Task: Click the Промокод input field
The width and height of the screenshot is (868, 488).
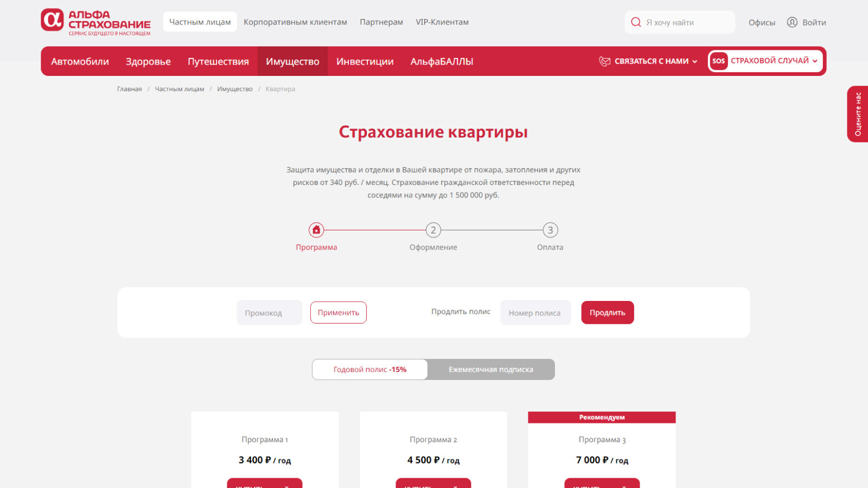Action: (x=269, y=313)
